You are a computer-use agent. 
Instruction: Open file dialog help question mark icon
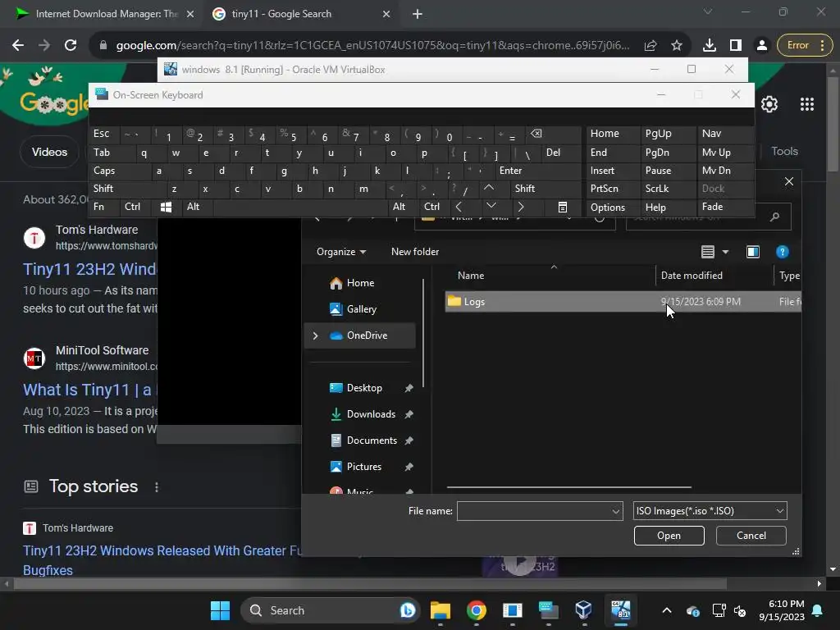click(x=782, y=252)
